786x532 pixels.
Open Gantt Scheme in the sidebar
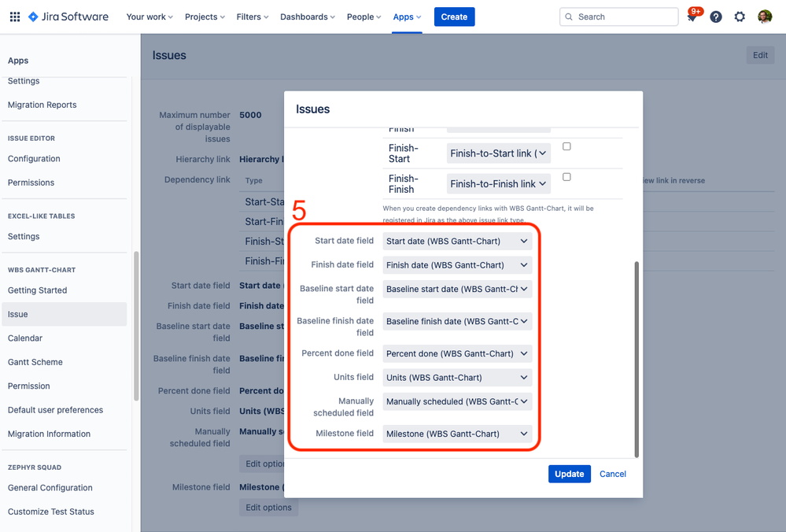click(35, 362)
